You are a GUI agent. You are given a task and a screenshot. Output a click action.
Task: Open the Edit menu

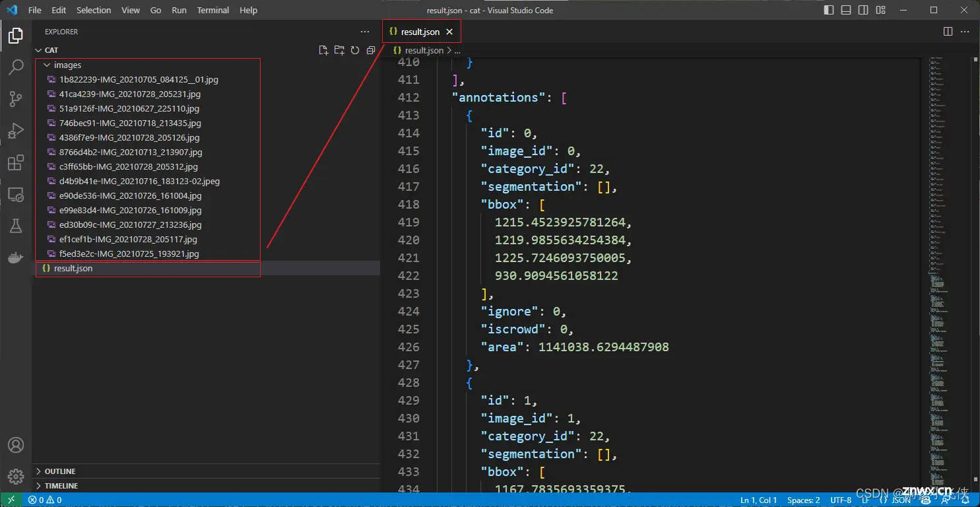59,10
